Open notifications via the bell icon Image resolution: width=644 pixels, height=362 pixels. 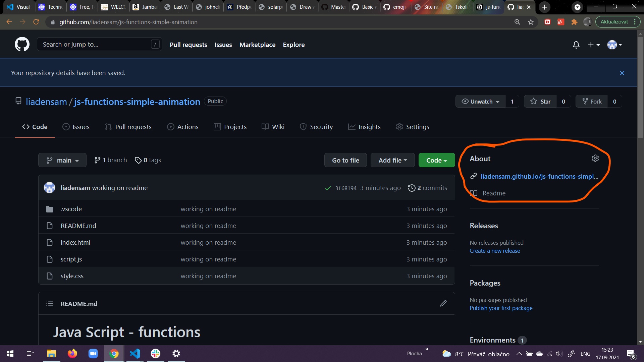pos(576,45)
